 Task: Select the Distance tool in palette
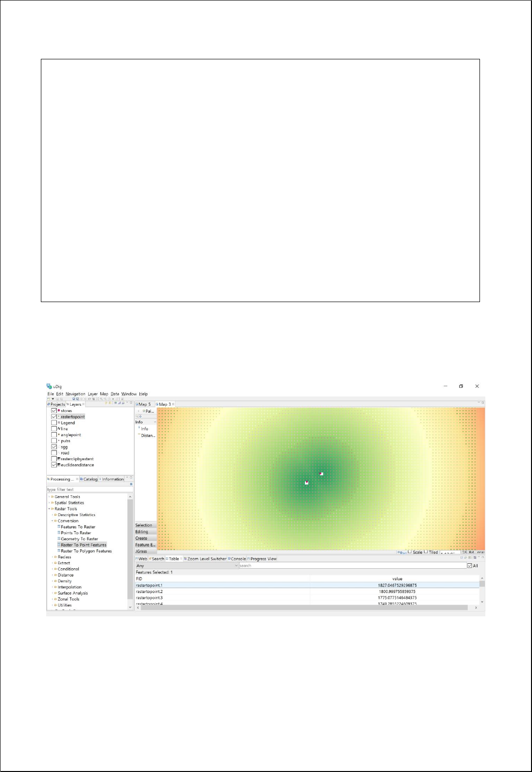coord(147,435)
